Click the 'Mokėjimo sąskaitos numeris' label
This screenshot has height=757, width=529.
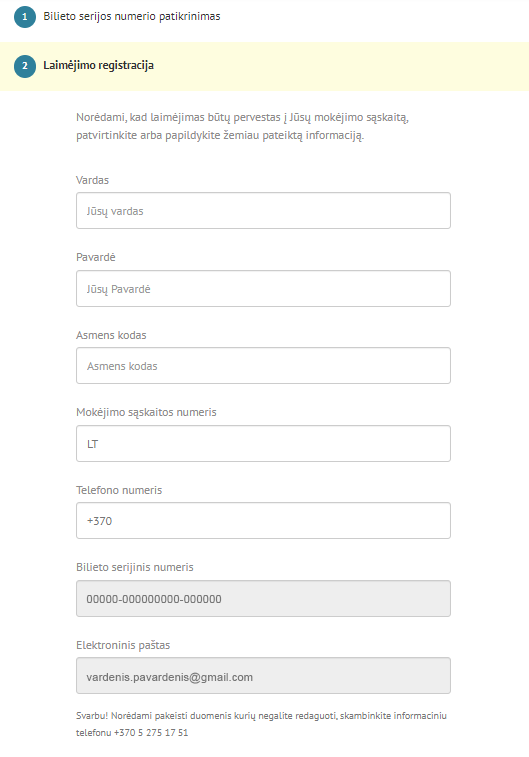tap(146, 412)
